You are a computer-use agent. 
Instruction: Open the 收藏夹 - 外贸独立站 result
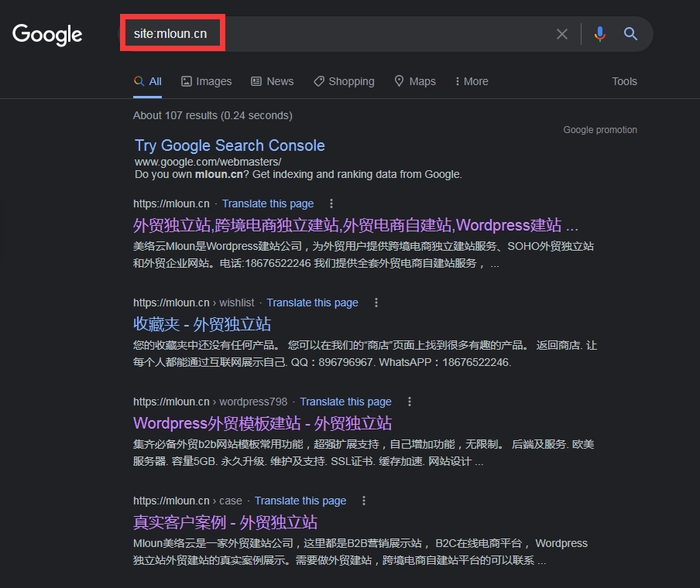tap(202, 324)
